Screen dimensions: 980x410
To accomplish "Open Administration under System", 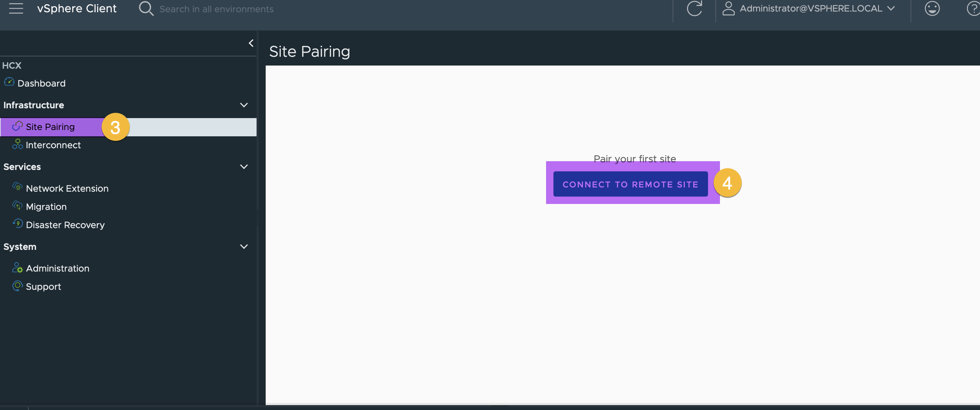I will click(x=57, y=268).
